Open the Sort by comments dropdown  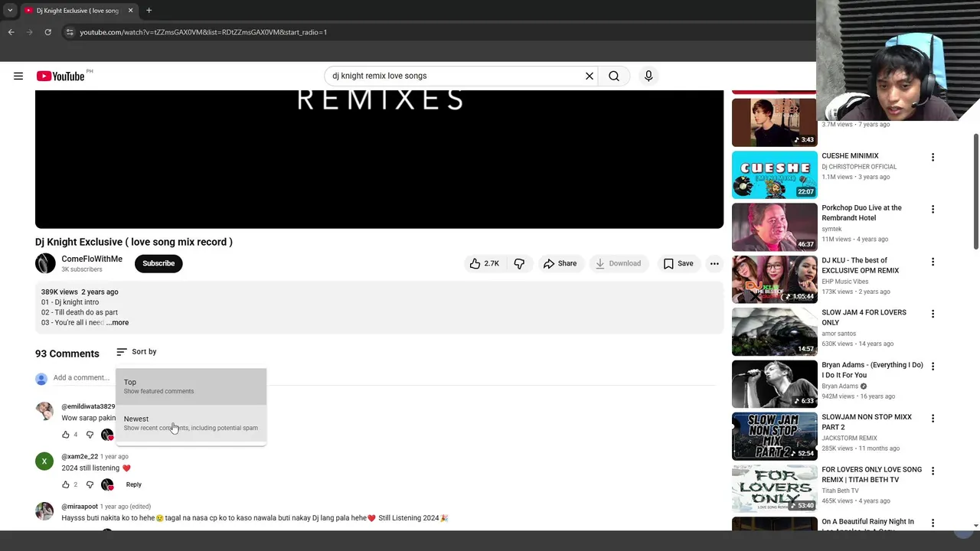click(136, 351)
